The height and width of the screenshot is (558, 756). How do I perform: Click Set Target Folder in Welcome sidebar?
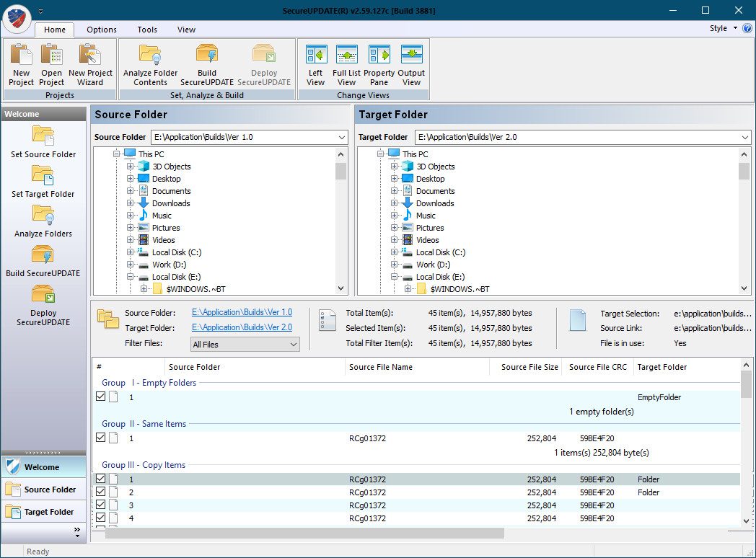point(43,181)
